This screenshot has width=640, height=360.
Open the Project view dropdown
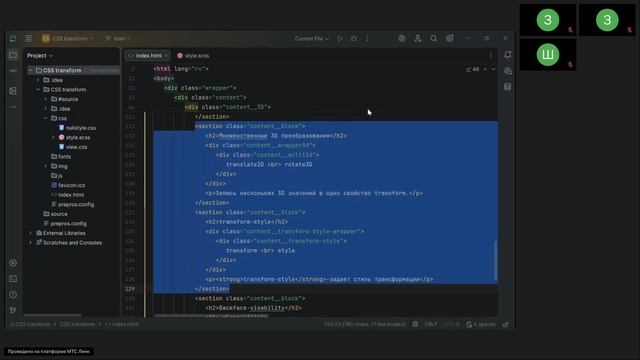coord(40,56)
